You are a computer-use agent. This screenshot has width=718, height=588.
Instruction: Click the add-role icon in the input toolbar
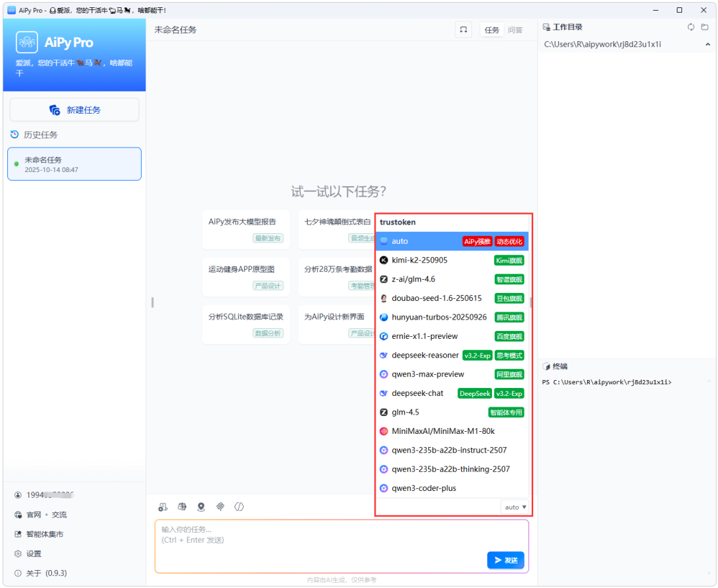pyautogui.click(x=163, y=506)
